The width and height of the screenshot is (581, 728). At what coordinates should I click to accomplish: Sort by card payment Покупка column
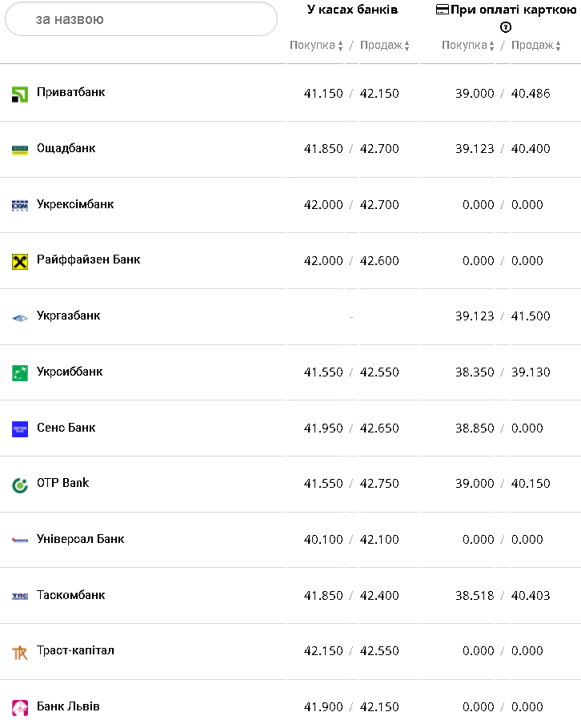point(468,46)
